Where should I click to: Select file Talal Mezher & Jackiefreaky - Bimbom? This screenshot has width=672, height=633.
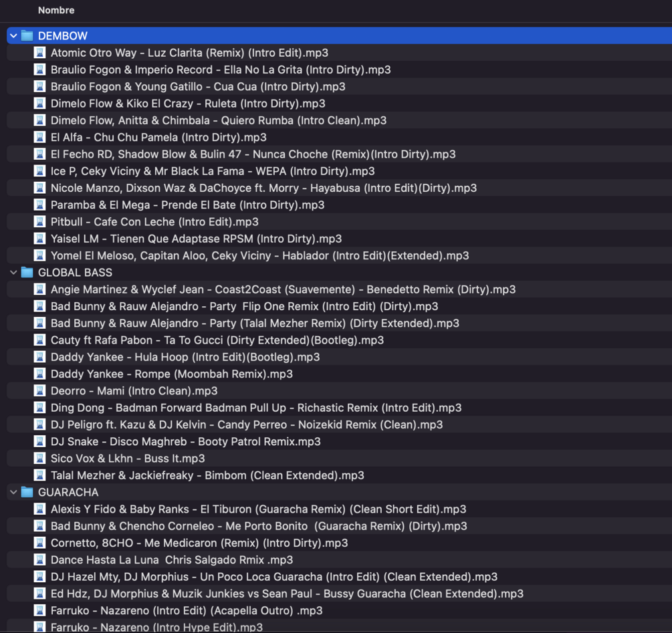pyautogui.click(x=207, y=475)
